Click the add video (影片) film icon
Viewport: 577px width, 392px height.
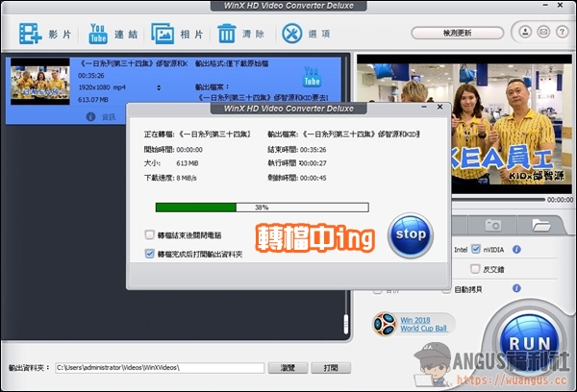point(30,34)
